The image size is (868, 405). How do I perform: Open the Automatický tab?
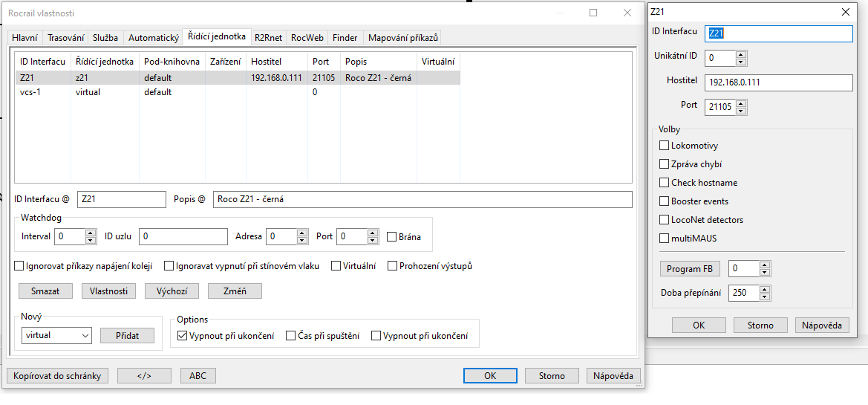point(154,38)
